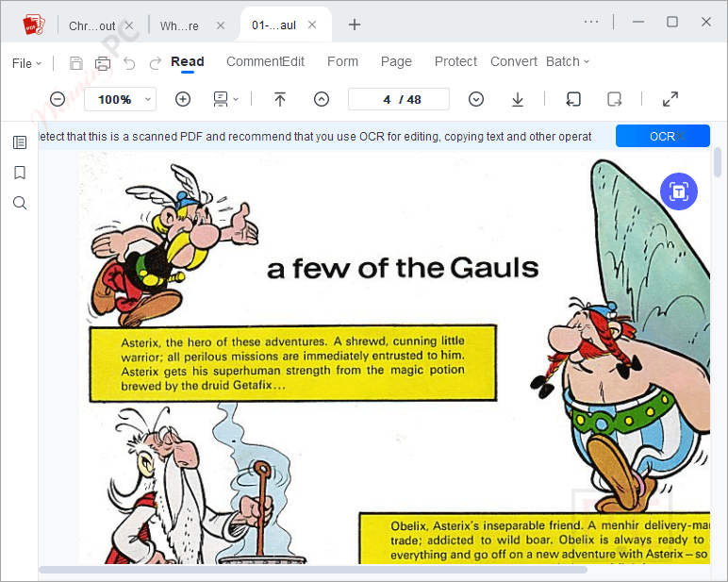
Task: Open the three-dots more options menu
Action: pyautogui.click(x=591, y=22)
